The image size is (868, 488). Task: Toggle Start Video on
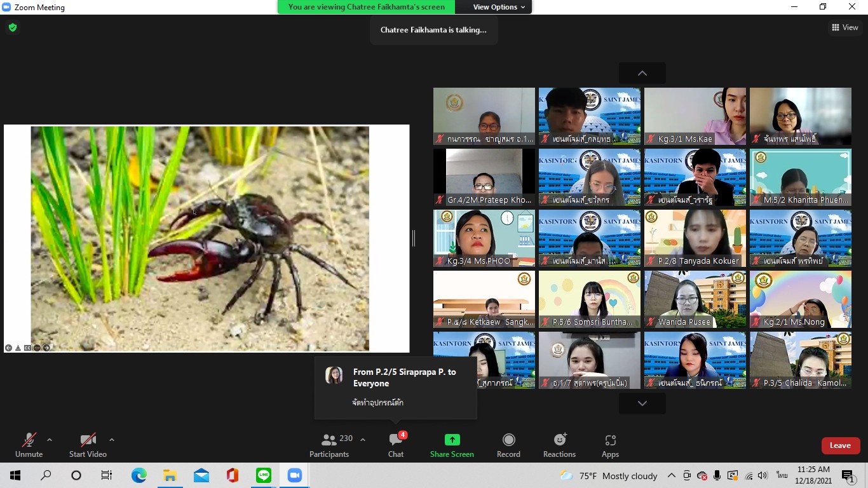pyautogui.click(x=88, y=445)
